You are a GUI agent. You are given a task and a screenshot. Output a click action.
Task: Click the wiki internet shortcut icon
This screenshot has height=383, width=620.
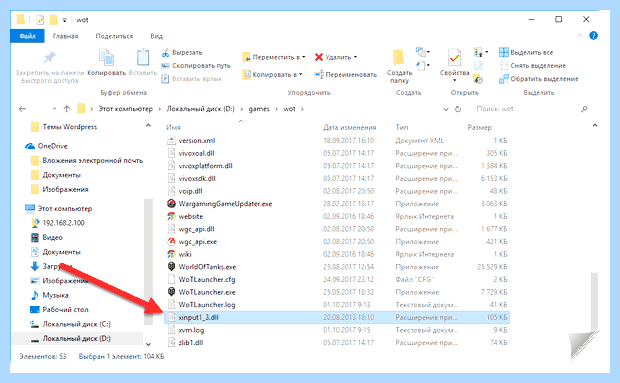tap(171, 254)
